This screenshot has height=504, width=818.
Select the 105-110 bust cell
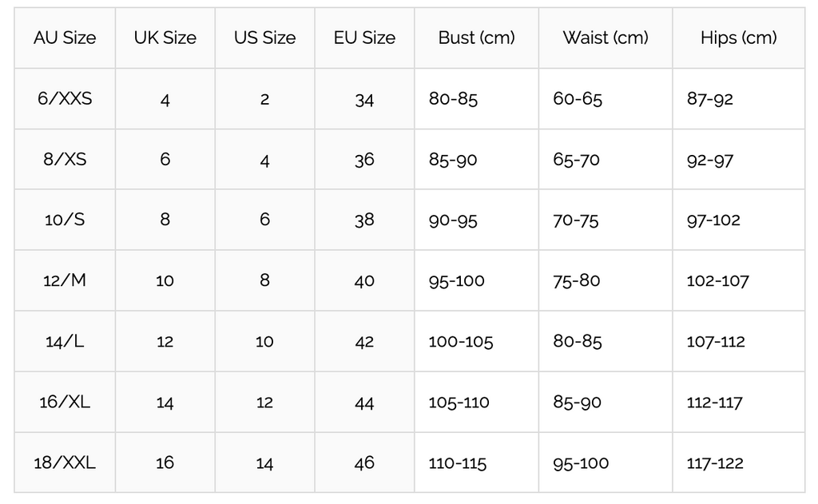(x=459, y=402)
